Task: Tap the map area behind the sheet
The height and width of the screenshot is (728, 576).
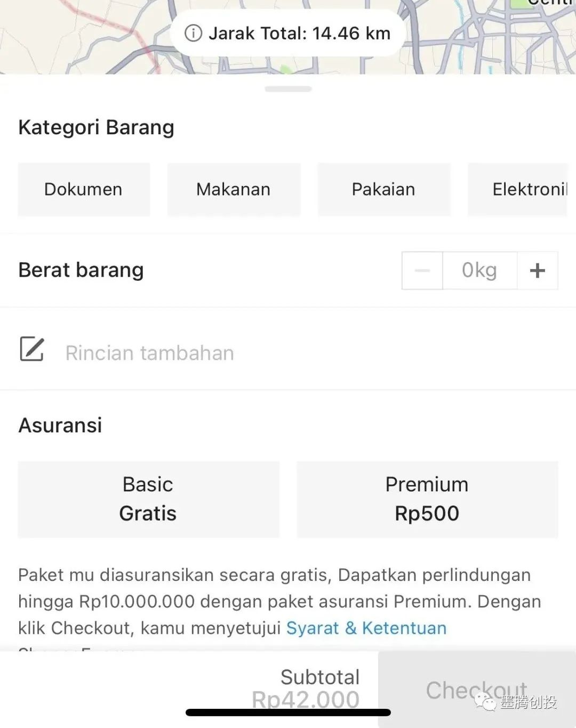Action: (80, 37)
